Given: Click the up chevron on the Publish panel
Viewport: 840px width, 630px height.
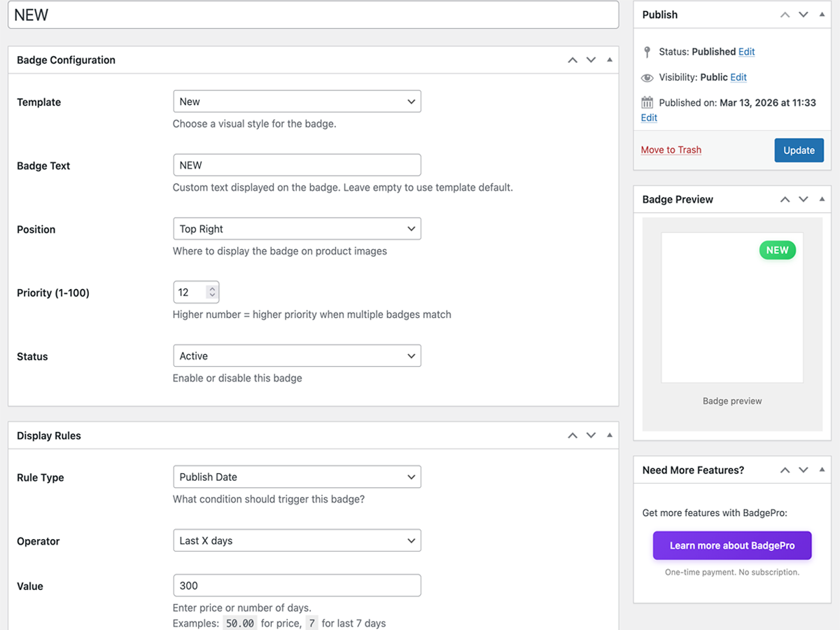Looking at the screenshot, I should click(x=785, y=14).
